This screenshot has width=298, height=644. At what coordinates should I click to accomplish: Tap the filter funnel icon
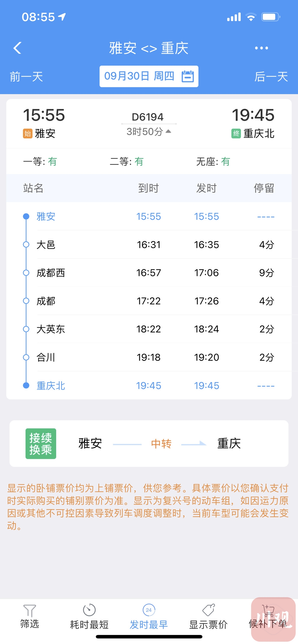point(29,611)
